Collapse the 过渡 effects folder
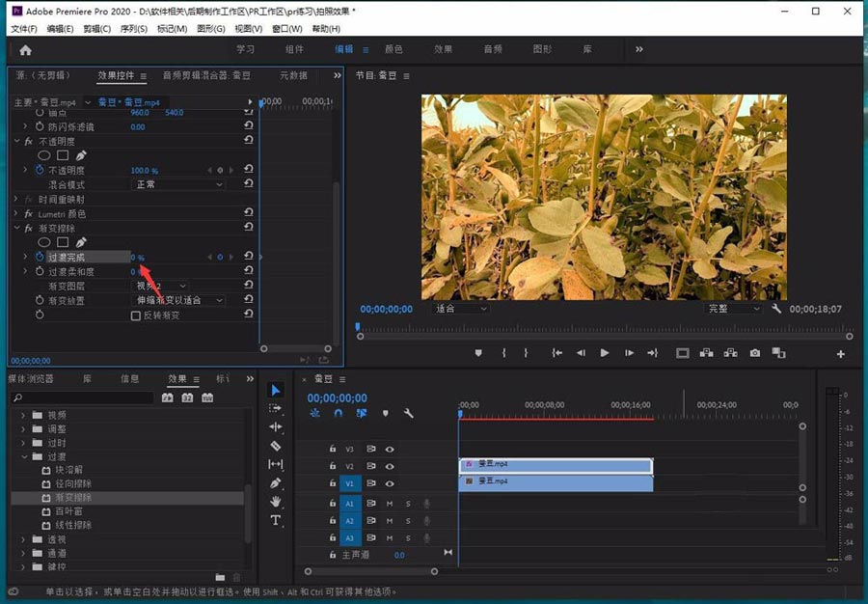 (x=24, y=456)
